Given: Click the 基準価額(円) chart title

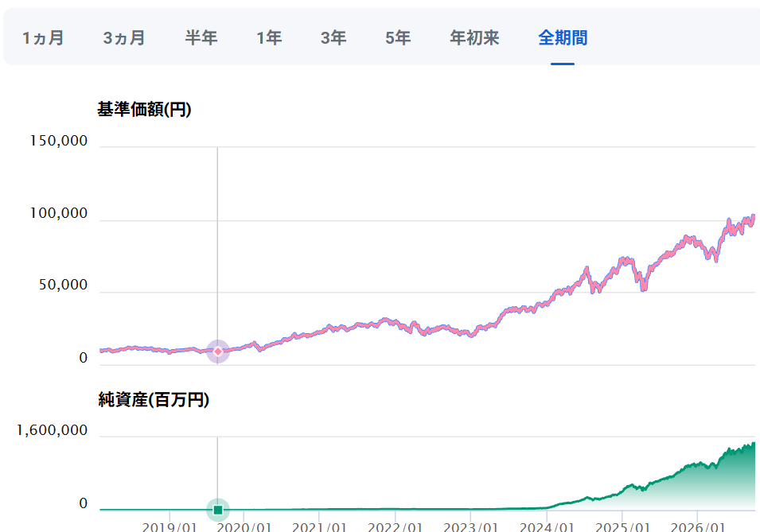Looking at the screenshot, I should 144,110.
